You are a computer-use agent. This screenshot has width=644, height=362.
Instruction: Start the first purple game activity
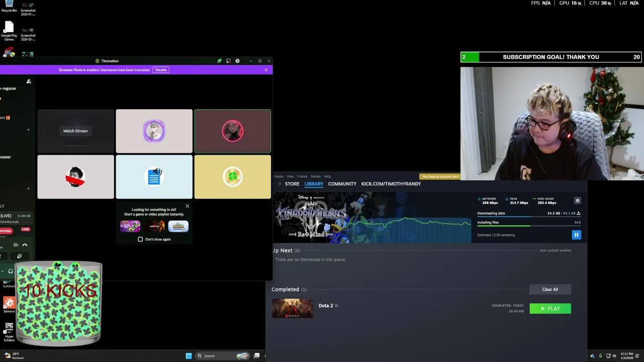point(130,226)
